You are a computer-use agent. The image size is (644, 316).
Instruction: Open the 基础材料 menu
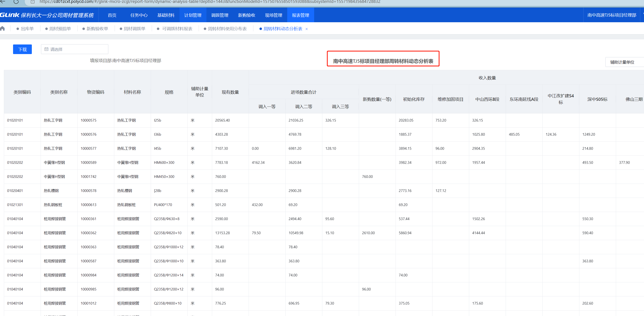pyautogui.click(x=166, y=15)
